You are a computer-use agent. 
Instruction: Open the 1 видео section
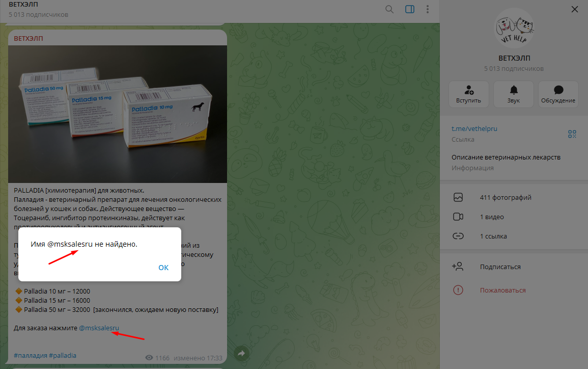click(x=514, y=217)
